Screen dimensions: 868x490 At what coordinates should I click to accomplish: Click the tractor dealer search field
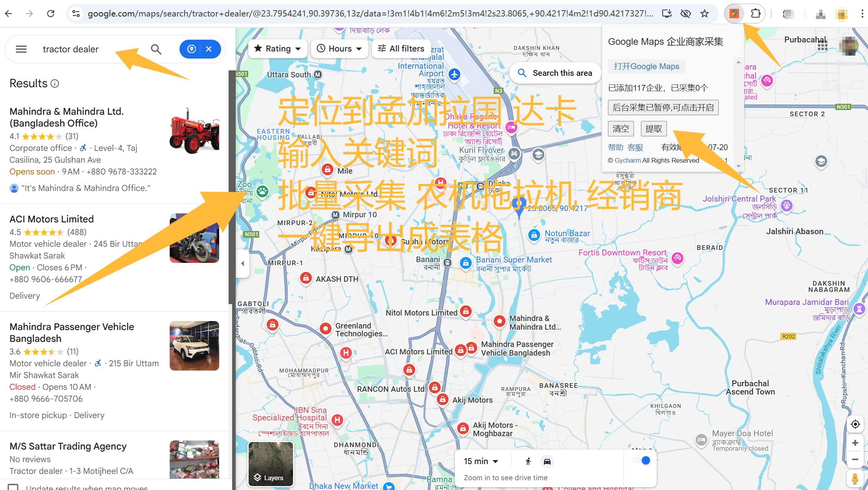click(x=92, y=49)
